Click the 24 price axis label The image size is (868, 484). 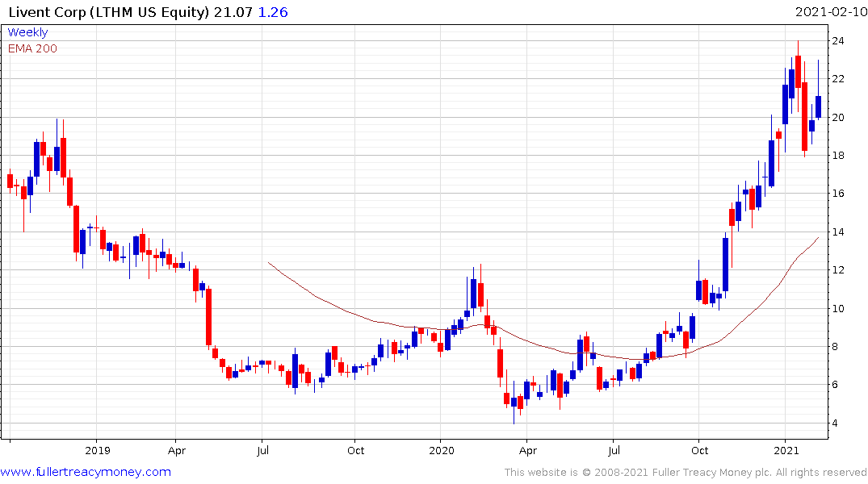click(x=837, y=41)
